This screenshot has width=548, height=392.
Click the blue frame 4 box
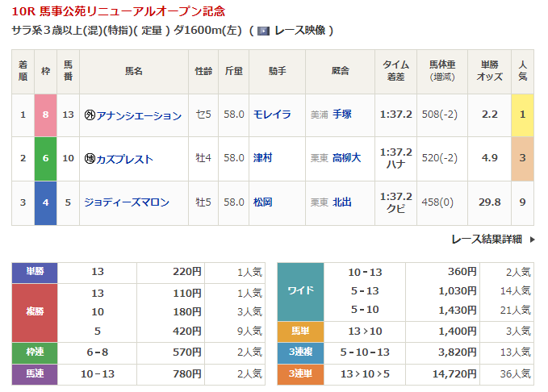(45, 202)
